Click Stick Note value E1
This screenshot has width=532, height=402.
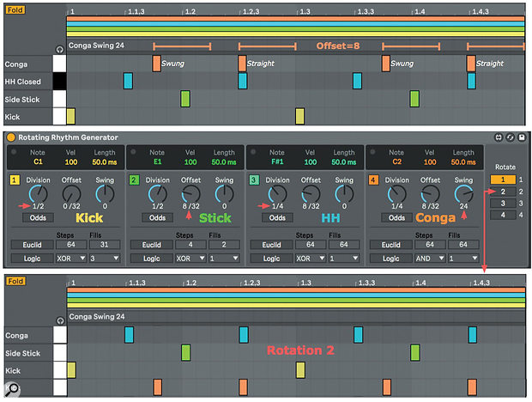tap(157, 162)
